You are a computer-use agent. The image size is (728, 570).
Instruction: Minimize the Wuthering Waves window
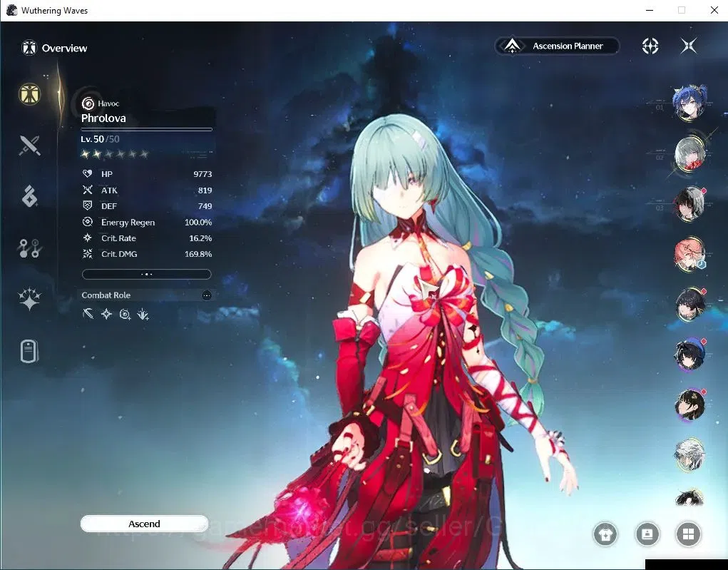(x=650, y=10)
